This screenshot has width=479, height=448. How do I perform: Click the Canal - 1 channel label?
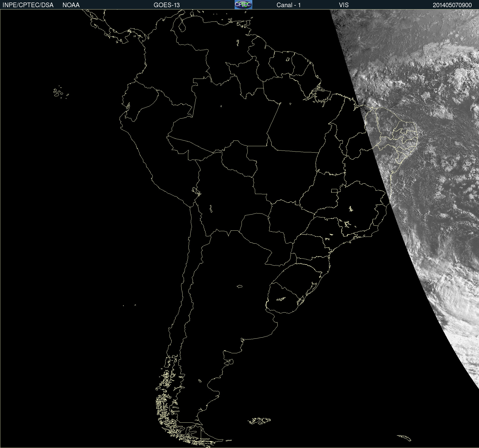[x=288, y=5]
